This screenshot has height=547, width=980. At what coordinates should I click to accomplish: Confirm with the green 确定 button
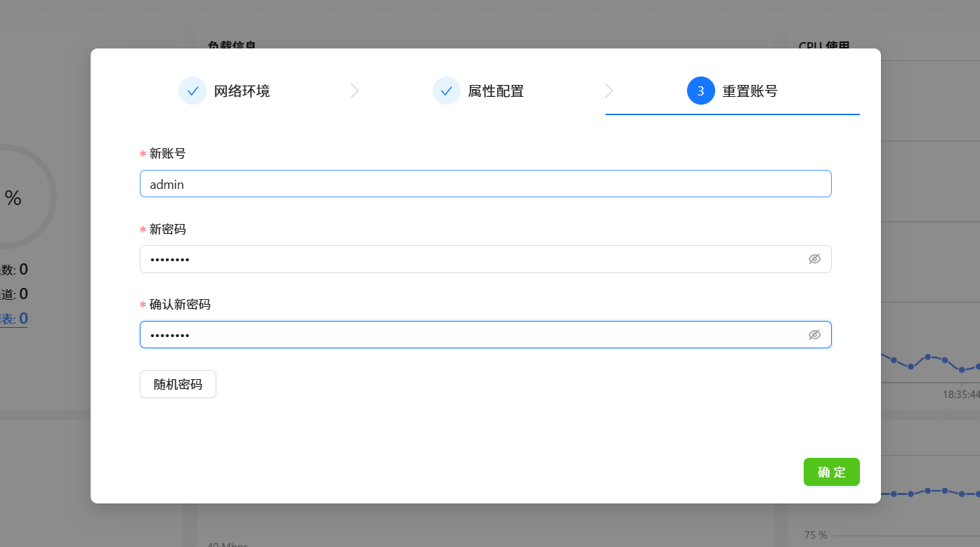831,472
